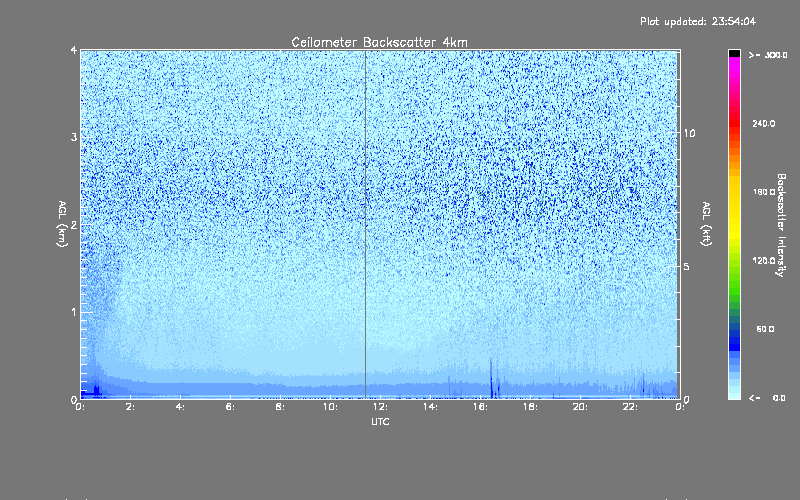Click the '10' kft tick label

coord(689,133)
